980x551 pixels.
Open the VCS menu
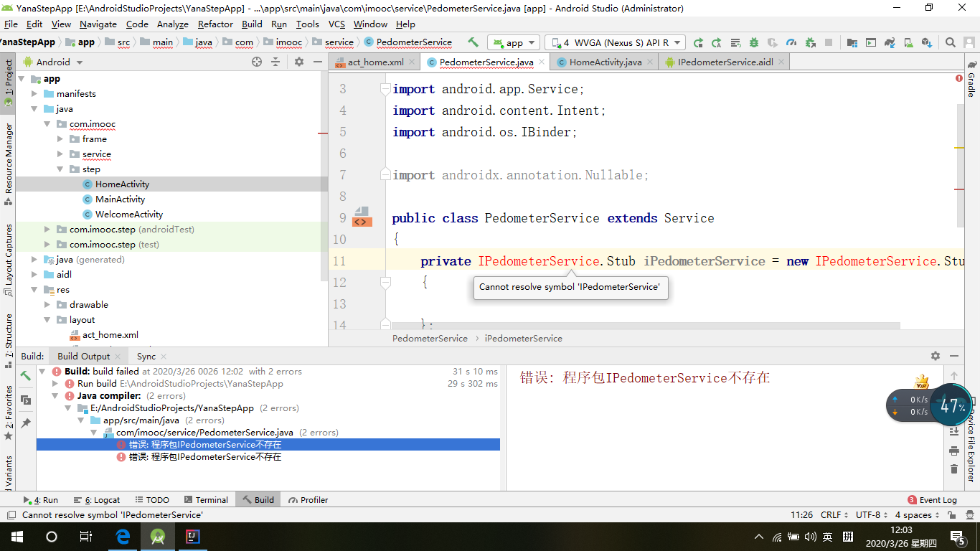[x=336, y=24]
